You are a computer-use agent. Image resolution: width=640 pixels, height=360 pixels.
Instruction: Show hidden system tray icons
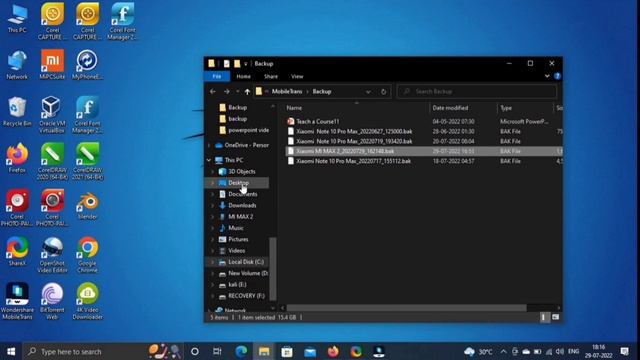pos(503,351)
